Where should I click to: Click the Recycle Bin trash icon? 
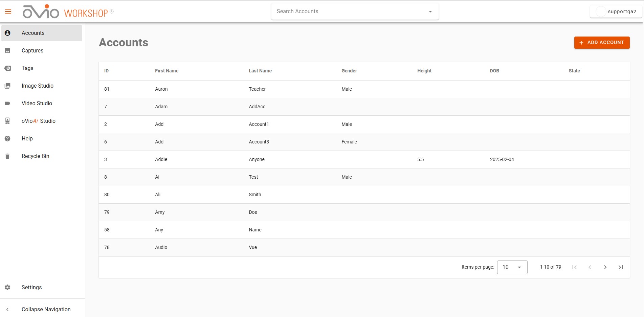tap(7, 156)
